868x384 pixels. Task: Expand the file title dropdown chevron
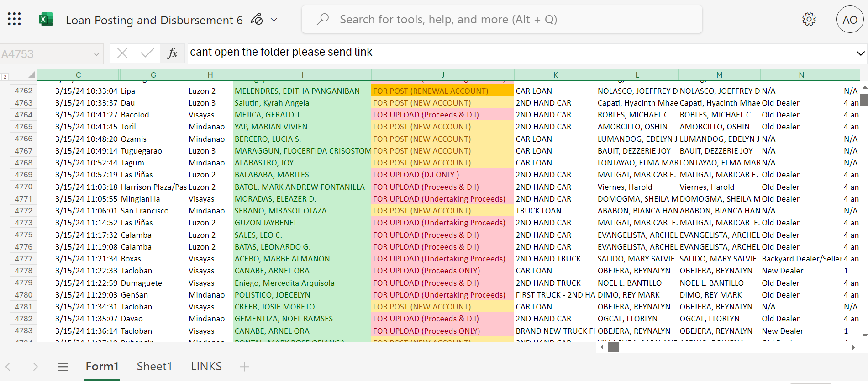[274, 20]
